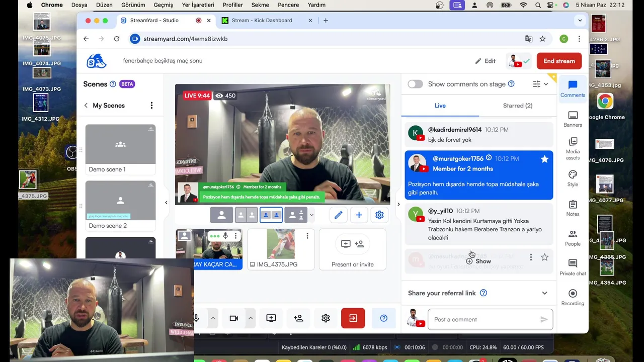Open the new tab plus button
This screenshot has height=362, width=644.
point(326,21)
